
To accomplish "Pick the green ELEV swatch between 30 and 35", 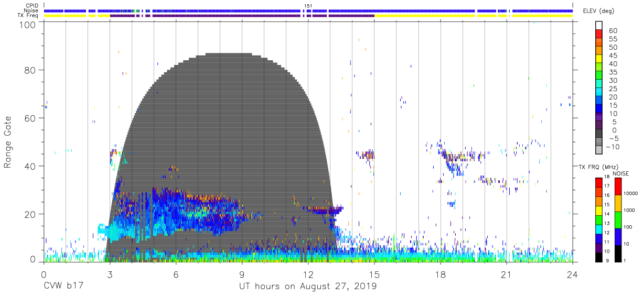I will [599, 76].
